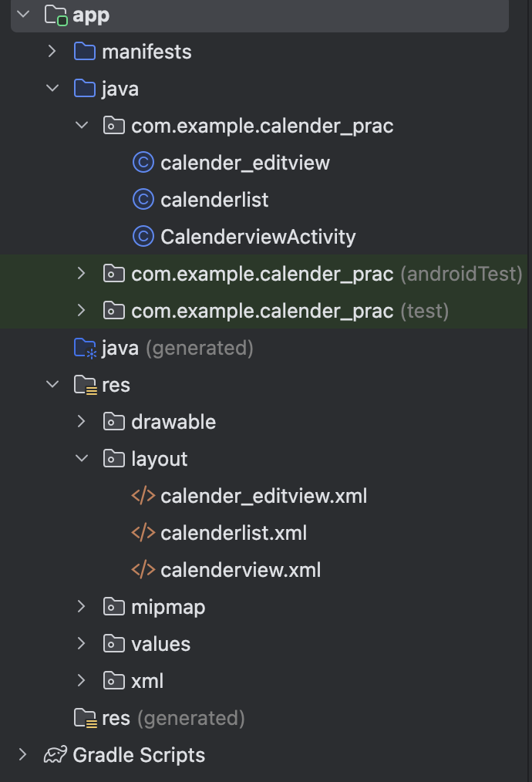Image resolution: width=532 pixels, height=782 pixels.
Task: Collapse the app module chevron
Action: tap(23, 15)
